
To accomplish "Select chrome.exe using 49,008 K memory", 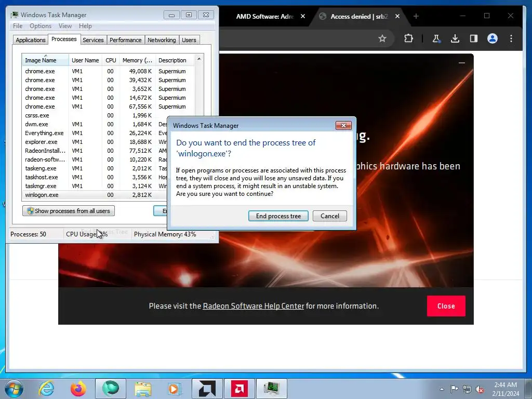I will pos(109,71).
